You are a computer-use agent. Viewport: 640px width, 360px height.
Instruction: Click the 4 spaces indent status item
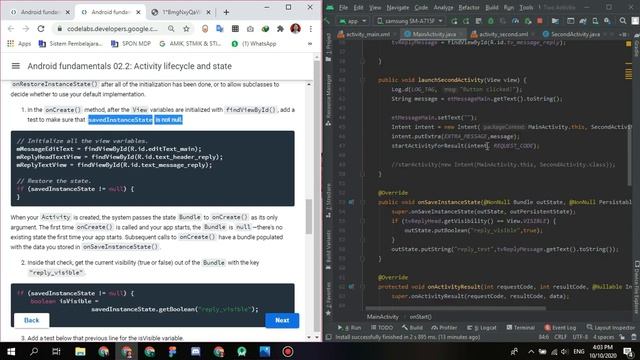click(x=603, y=337)
